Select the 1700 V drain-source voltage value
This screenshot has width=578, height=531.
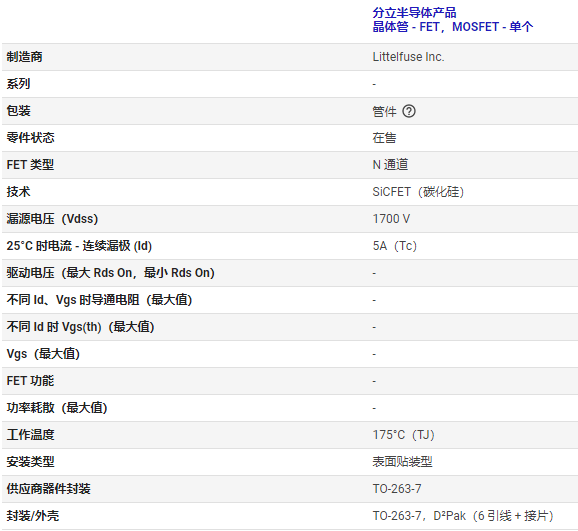click(x=391, y=219)
